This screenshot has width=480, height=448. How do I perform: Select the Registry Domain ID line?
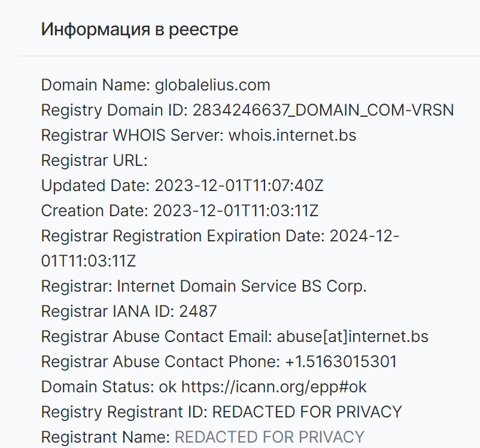click(x=247, y=110)
